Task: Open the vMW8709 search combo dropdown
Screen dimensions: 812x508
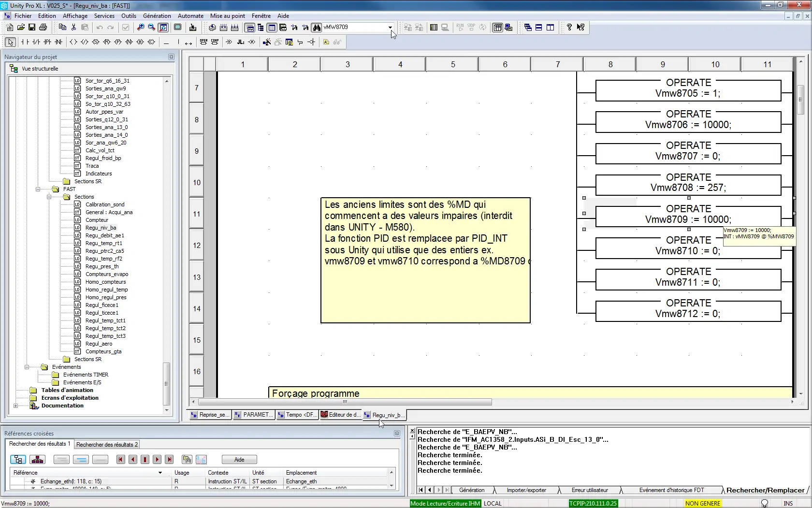Action: point(390,28)
